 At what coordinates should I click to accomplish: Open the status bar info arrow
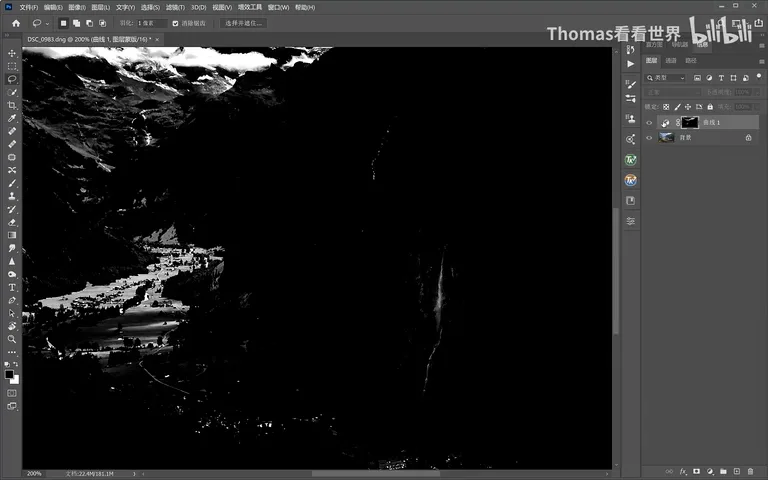click(134, 474)
